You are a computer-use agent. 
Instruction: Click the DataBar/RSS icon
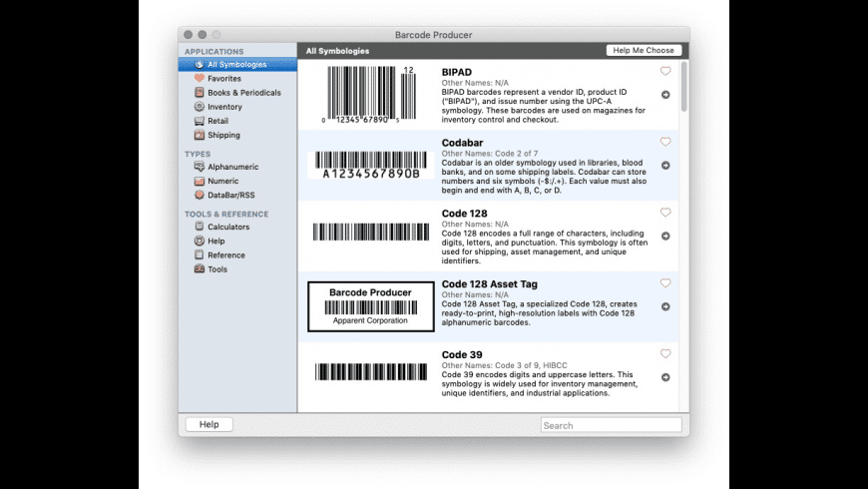click(x=200, y=195)
